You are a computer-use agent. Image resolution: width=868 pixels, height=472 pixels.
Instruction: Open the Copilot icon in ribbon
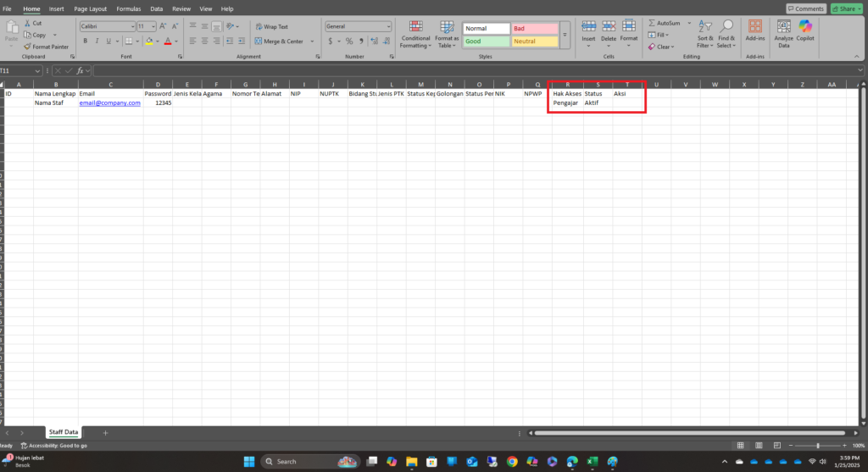tap(805, 31)
